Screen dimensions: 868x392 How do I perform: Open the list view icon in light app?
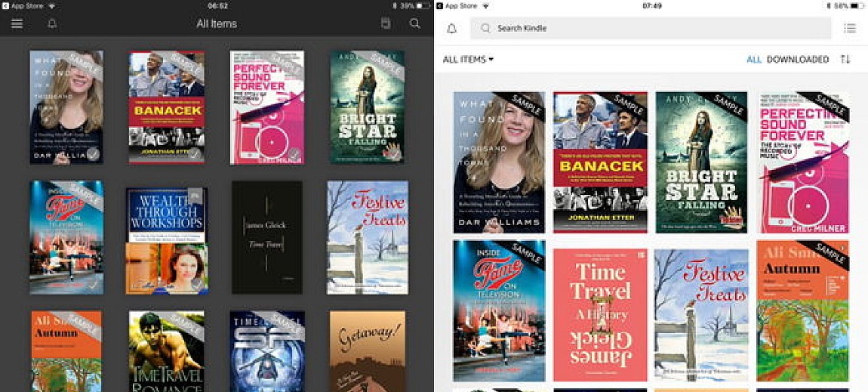click(849, 28)
